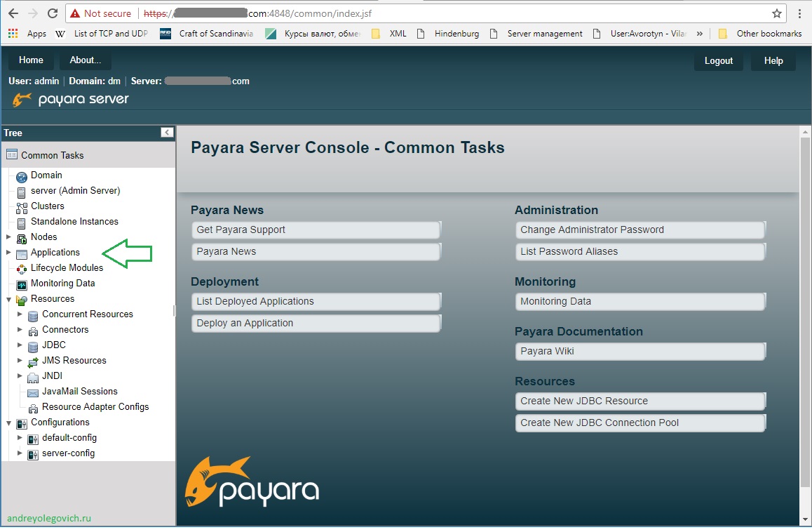Reload the page in the browser
This screenshot has height=532, width=812.
click(x=53, y=13)
